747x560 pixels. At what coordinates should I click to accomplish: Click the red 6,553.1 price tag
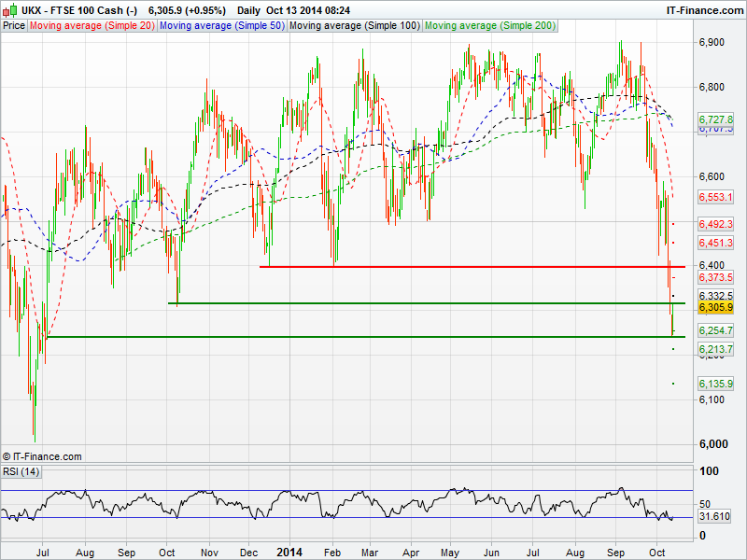pyautogui.click(x=715, y=198)
